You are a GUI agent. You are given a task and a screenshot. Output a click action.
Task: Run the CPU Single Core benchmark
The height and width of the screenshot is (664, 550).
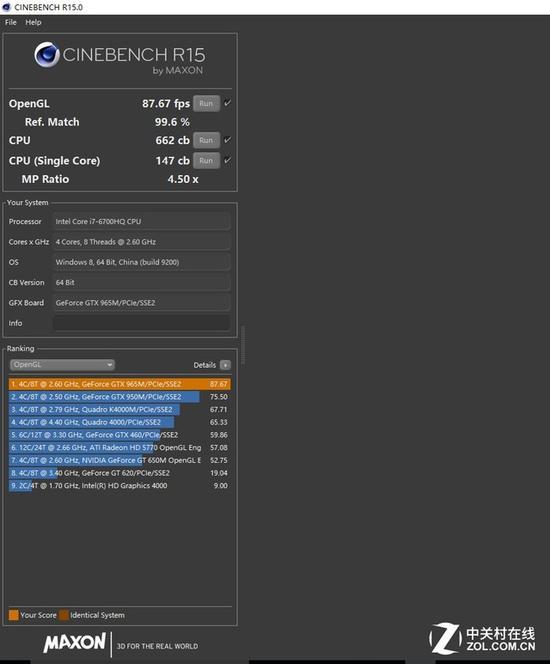click(207, 160)
